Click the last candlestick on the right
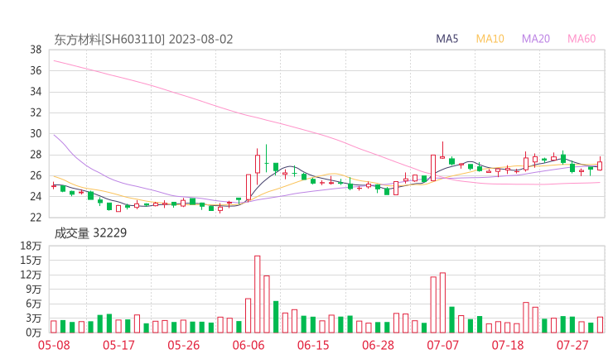613x364 pixels. click(600, 165)
